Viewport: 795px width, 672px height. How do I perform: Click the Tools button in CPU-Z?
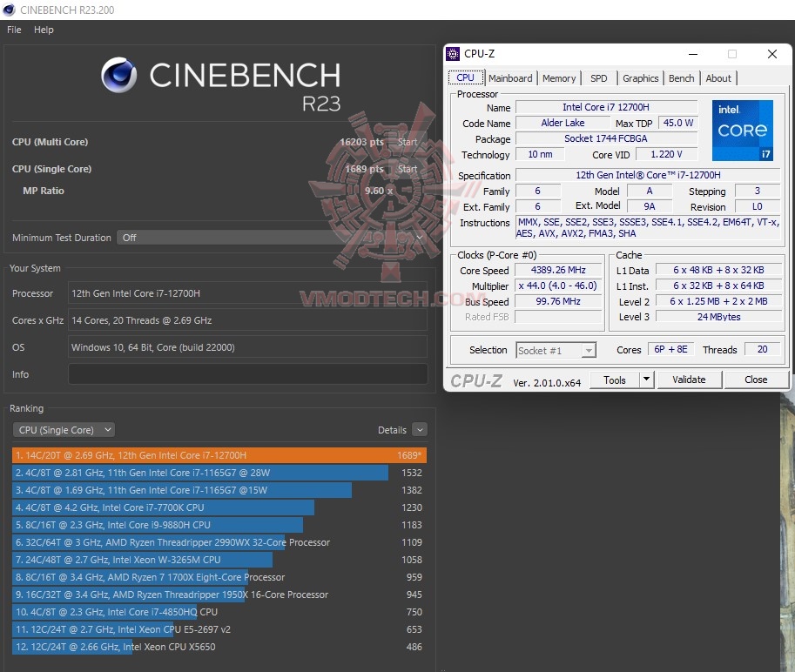coord(615,380)
